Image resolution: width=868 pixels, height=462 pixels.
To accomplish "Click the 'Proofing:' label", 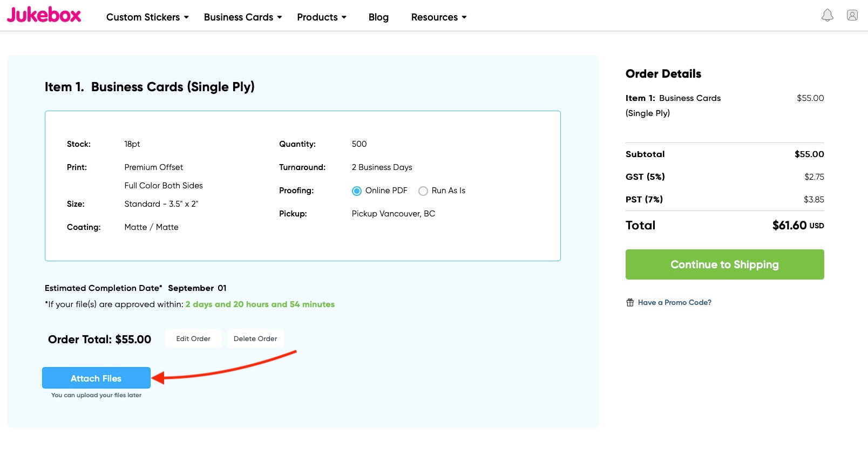I will click(296, 191).
